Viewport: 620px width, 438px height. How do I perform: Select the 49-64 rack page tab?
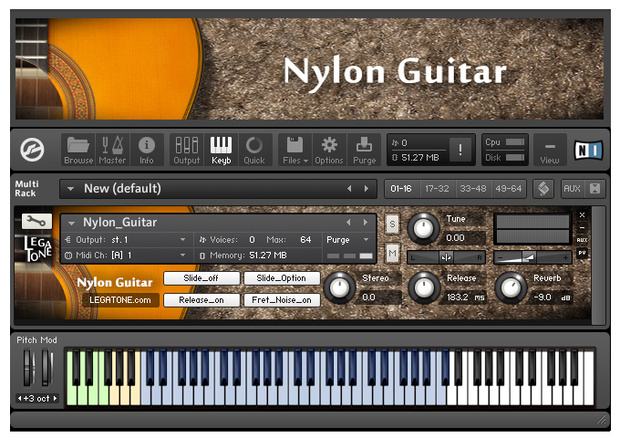pyautogui.click(x=508, y=189)
